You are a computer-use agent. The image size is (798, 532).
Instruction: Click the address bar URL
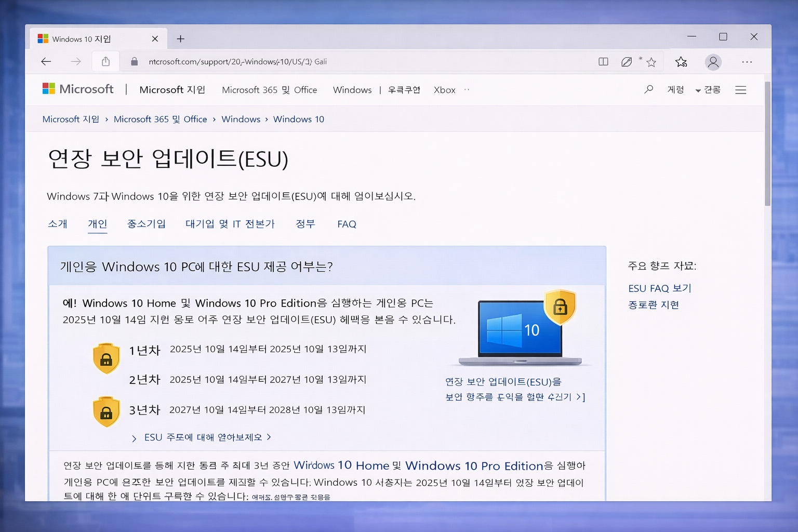(x=237, y=62)
